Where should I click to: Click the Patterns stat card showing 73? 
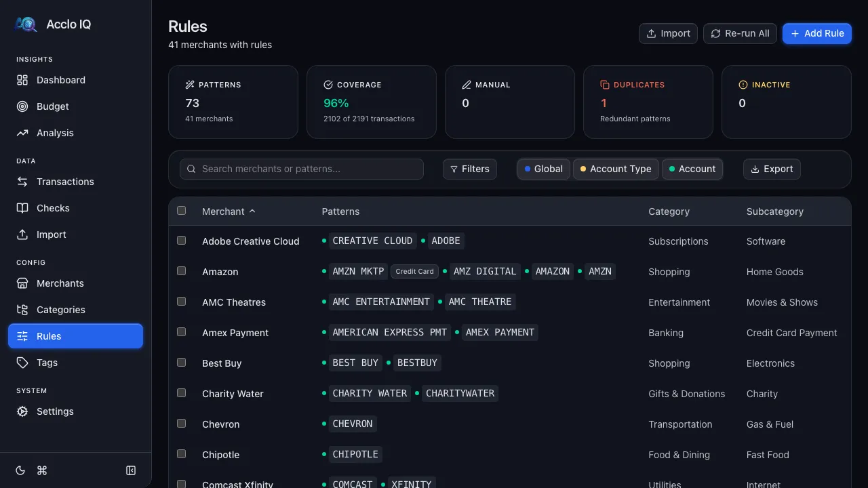(x=233, y=102)
